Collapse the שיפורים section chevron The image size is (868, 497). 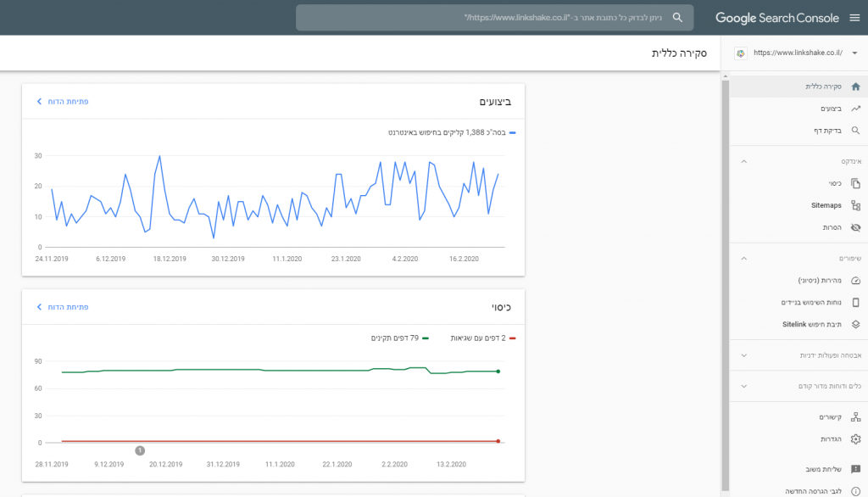744,259
